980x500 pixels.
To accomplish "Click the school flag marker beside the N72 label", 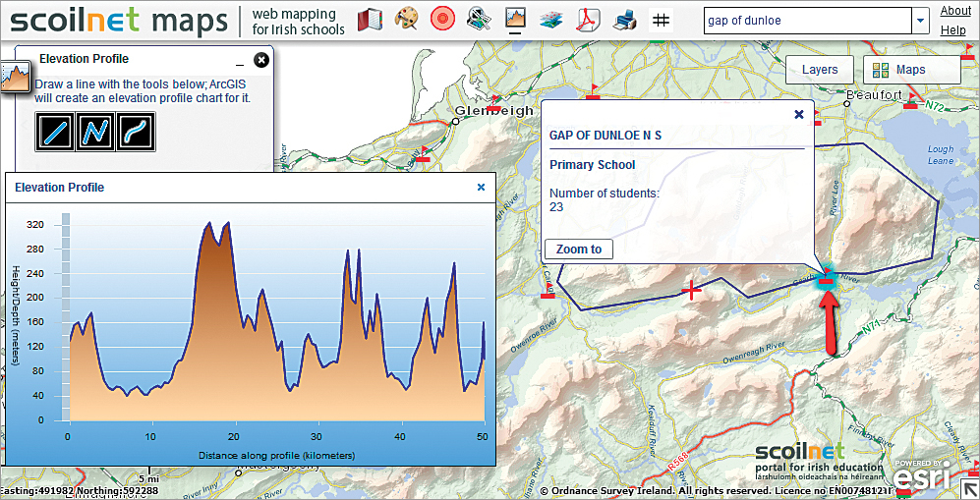I will 912,100.
